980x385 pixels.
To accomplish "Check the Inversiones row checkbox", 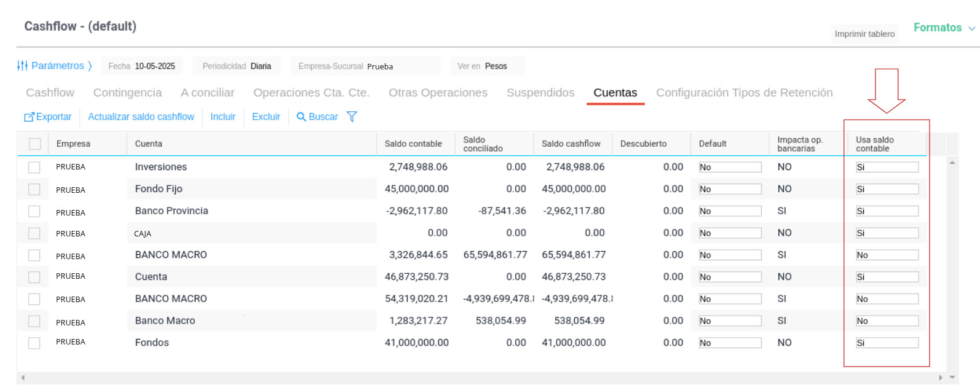I will pos(34,167).
